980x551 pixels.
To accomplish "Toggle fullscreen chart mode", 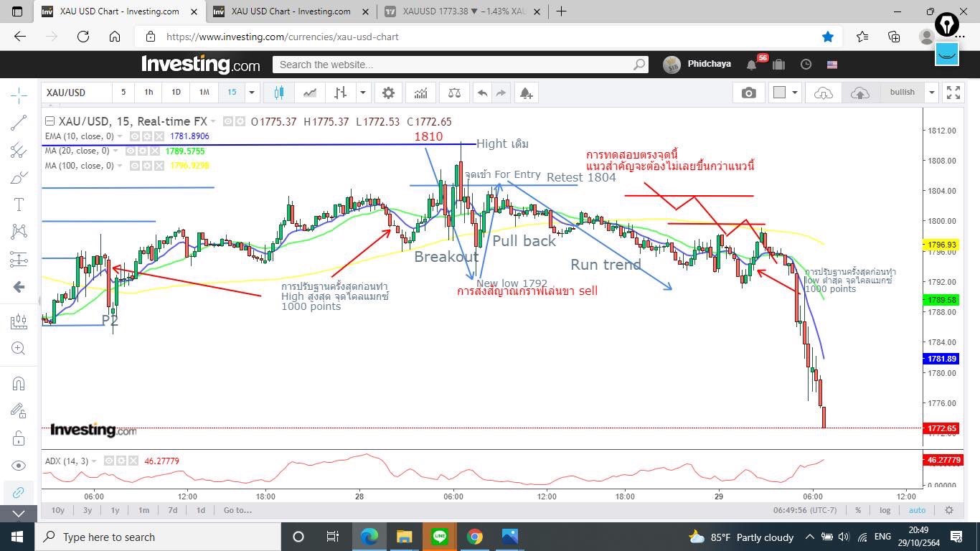I will [x=953, y=93].
